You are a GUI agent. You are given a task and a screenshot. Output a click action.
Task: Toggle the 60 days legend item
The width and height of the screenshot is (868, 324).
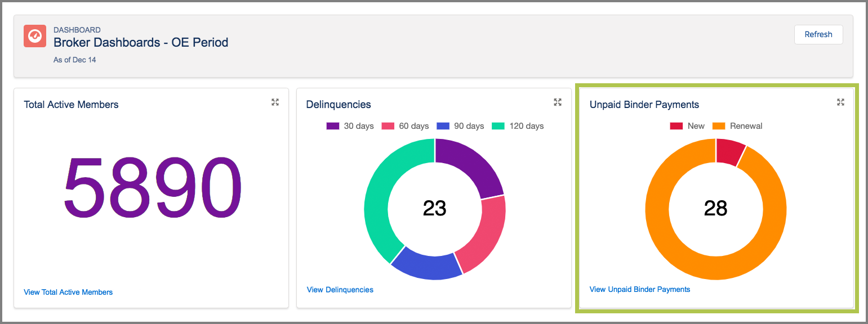[405, 126]
